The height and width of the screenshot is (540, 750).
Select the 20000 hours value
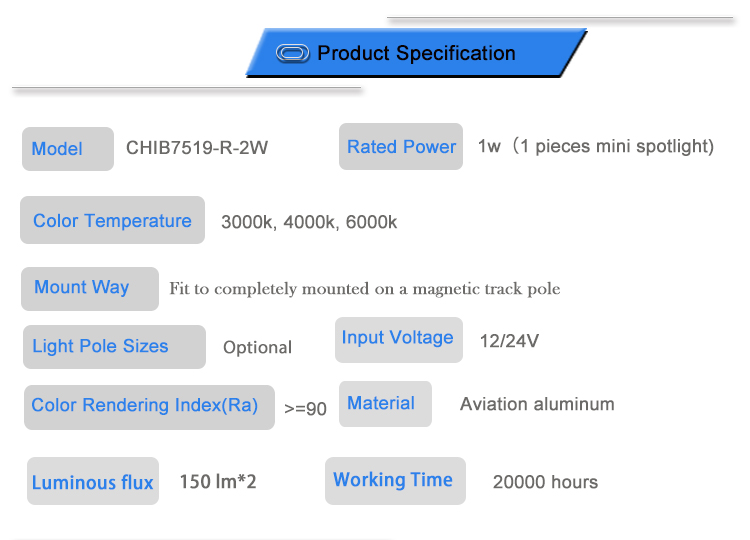click(545, 482)
